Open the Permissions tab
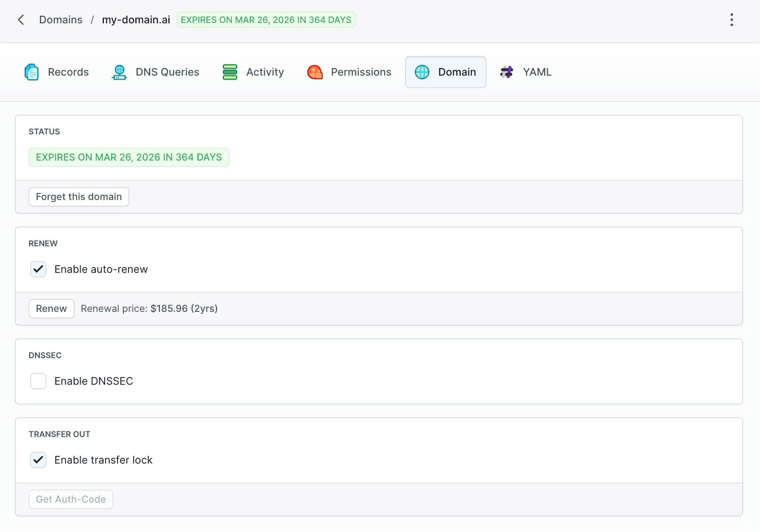Viewport: 760px width, 532px height. tap(361, 72)
